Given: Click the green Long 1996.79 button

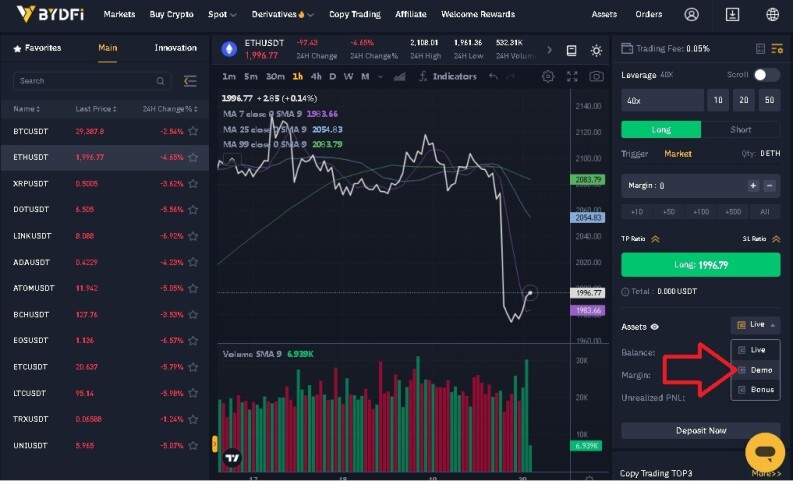Looking at the screenshot, I should (x=700, y=265).
